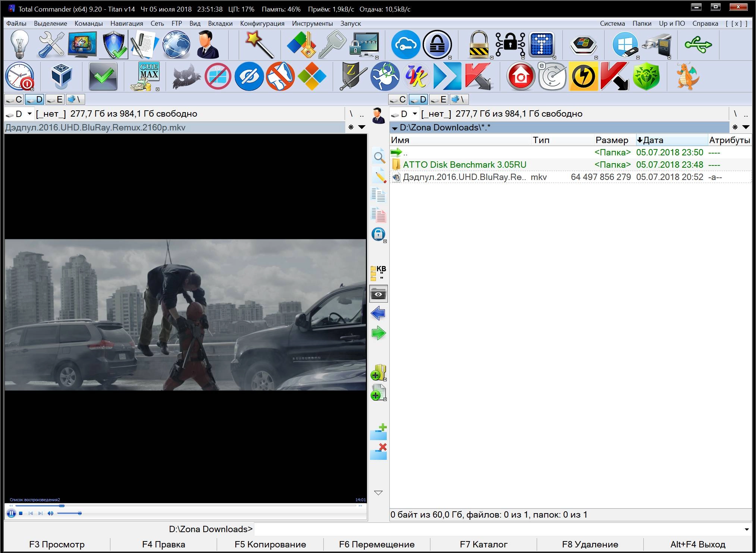The width and height of the screenshot is (756, 553).
Task: Expand middle toolbar bottom down arrow
Action: (x=378, y=493)
